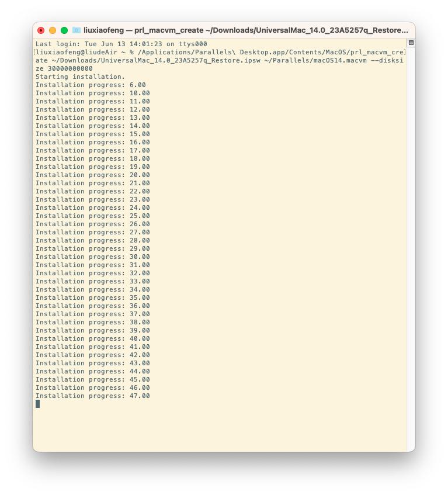The image size is (448, 495).
Task: Click 'Installation progress: 47.00' line
Action: 92,396
